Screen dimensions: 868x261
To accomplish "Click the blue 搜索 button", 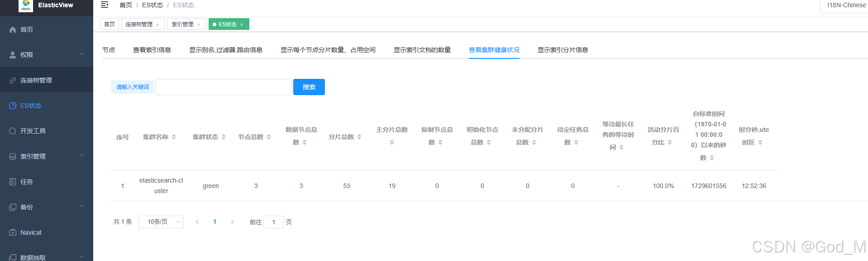I will click(x=309, y=87).
